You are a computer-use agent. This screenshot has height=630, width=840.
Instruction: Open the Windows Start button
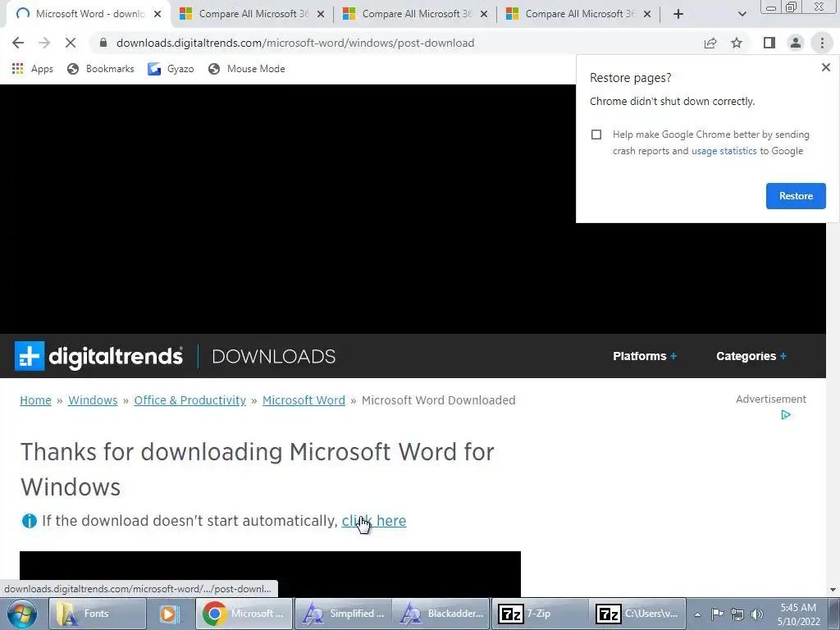[22, 614]
